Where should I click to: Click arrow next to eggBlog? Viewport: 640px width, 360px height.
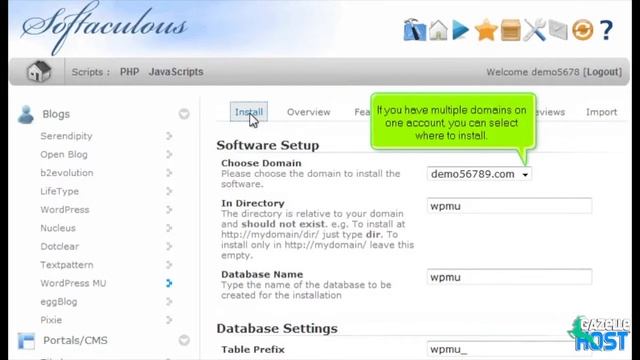[169, 301]
